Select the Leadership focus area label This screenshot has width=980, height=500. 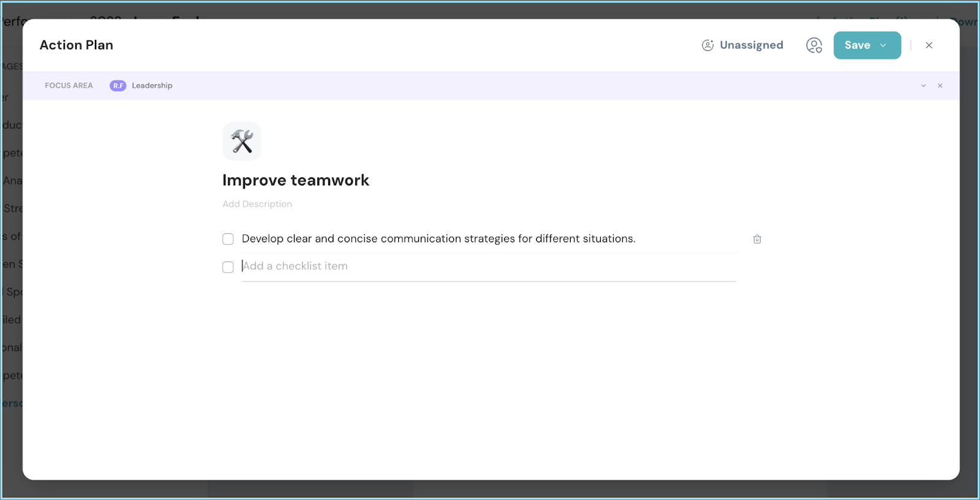pos(152,86)
